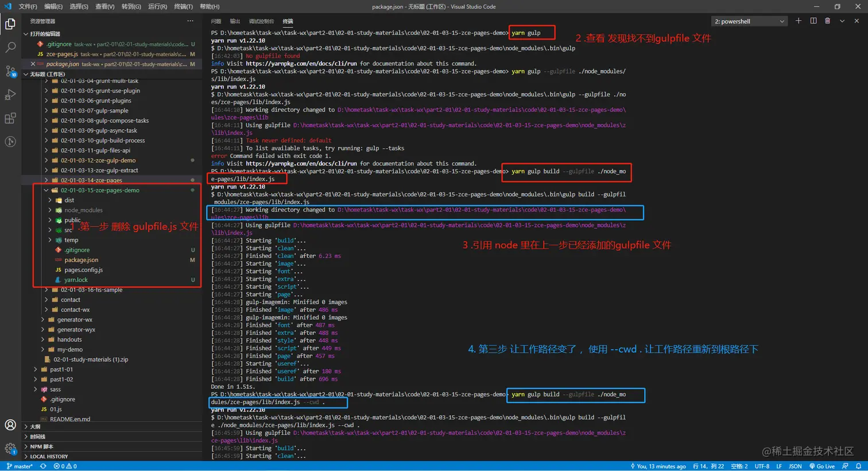Open the 文件(F) menu
868x471 pixels.
tap(28, 6)
